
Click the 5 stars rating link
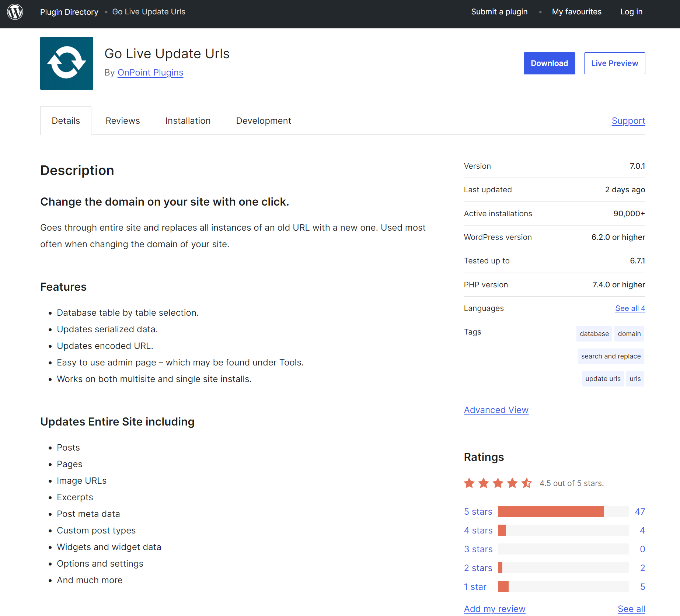tap(478, 512)
